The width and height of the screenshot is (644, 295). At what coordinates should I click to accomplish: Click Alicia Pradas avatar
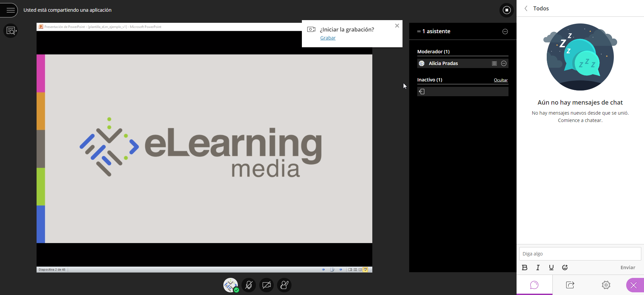(422, 63)
